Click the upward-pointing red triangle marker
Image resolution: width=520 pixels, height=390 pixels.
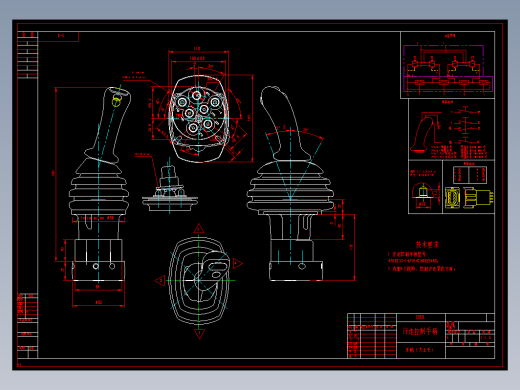(x=199, y=229)
